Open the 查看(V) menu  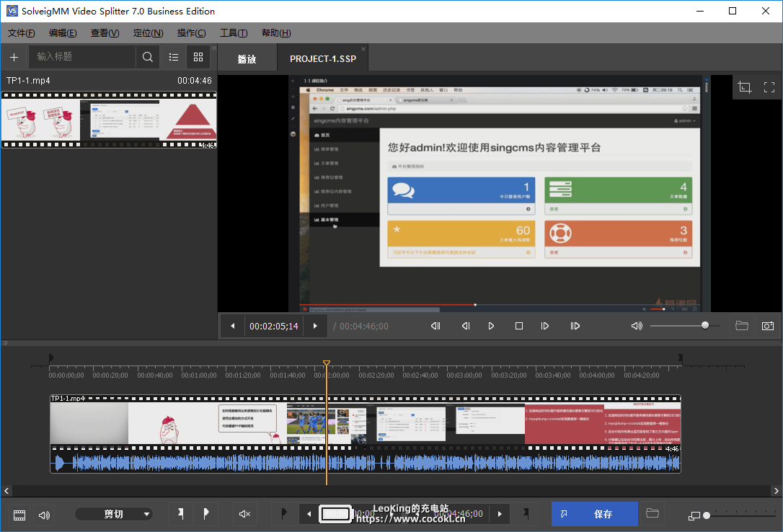click(105, 33)
